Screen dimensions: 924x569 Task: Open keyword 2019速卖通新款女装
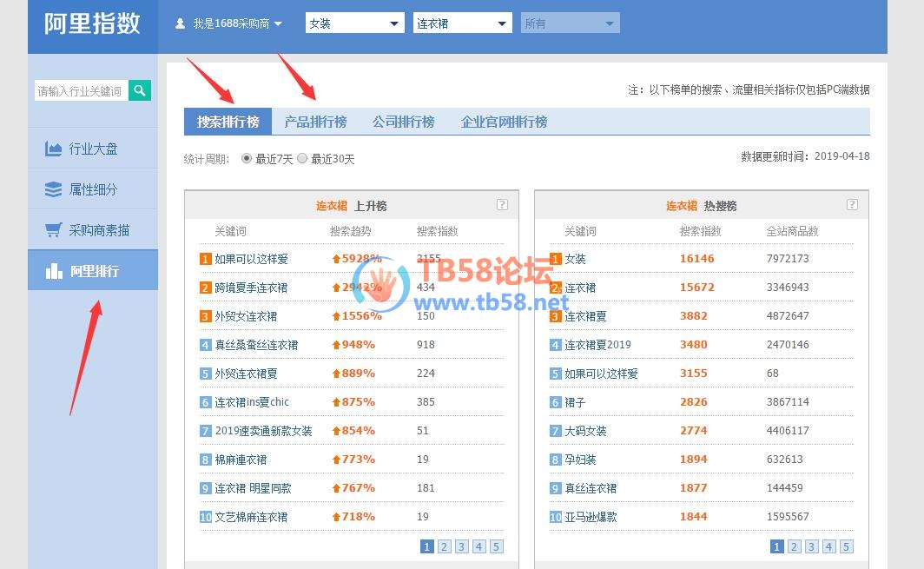(x=263, y=430)
